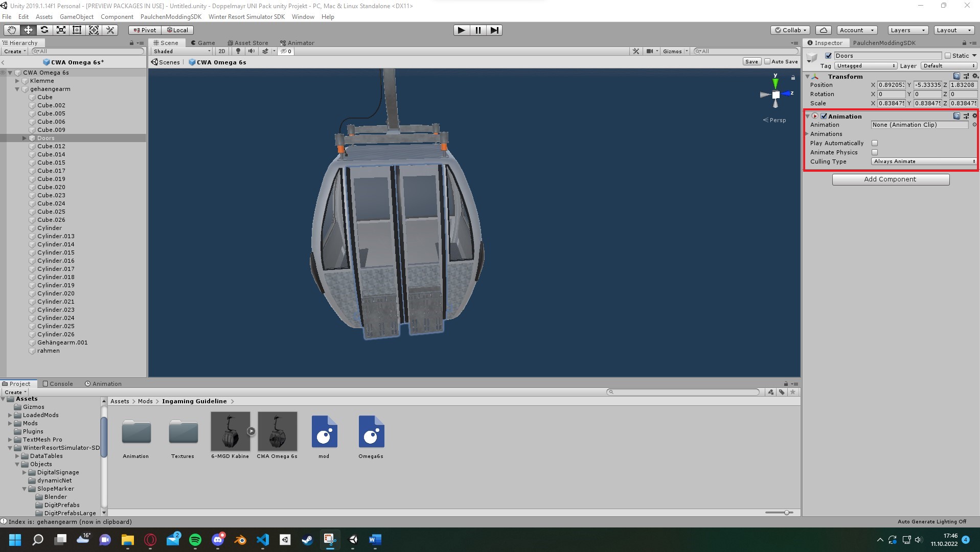
Task: Click the Save button in scene
Action: 751,62
